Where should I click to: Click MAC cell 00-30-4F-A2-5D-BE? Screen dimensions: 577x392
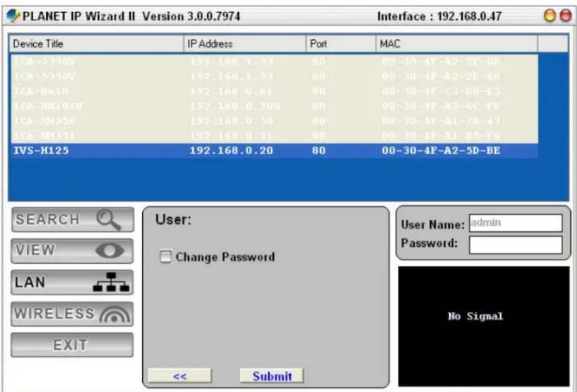pyautogui.click(x=441, y=151)
